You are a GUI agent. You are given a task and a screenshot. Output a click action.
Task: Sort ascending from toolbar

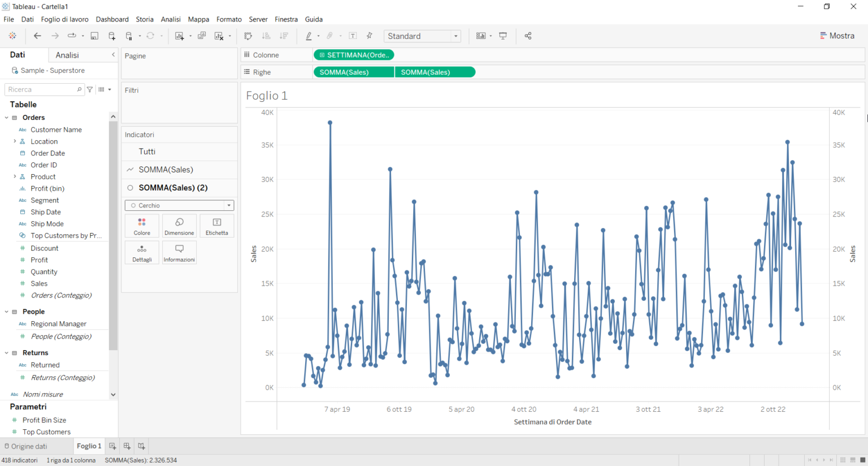pos(266,36)
